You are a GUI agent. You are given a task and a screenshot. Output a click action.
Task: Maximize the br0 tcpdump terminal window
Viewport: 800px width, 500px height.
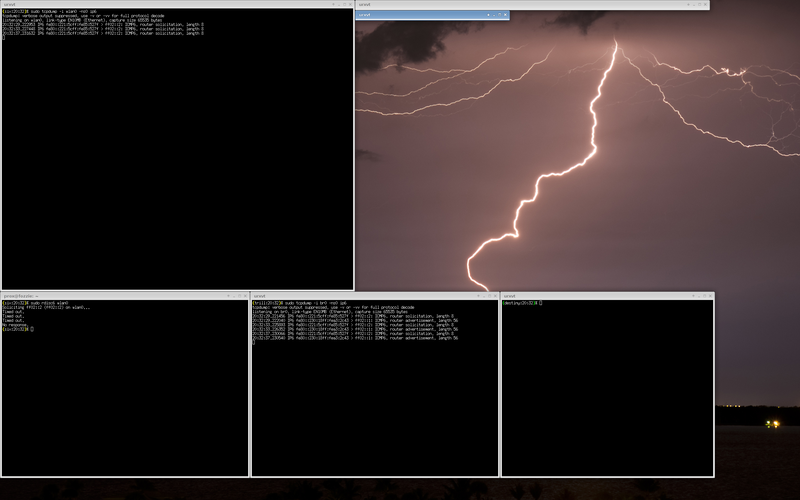pos(488,296)
